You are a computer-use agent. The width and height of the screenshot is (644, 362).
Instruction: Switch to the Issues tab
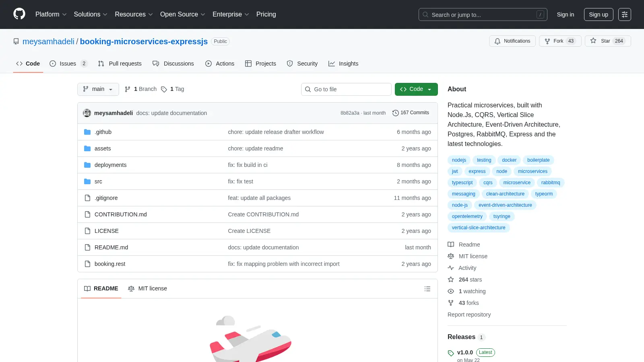[68, 64]
